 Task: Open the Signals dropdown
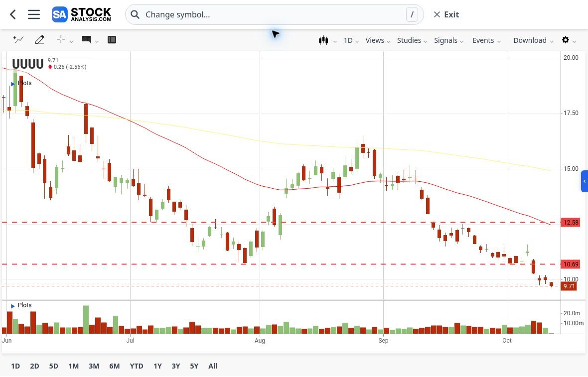tap(448, 40)
